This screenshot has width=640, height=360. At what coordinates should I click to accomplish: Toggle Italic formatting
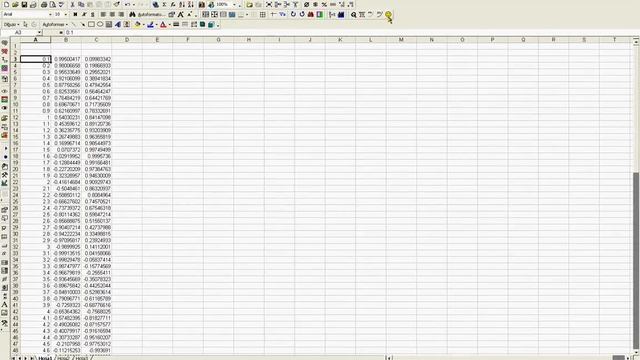click(84, 14)
